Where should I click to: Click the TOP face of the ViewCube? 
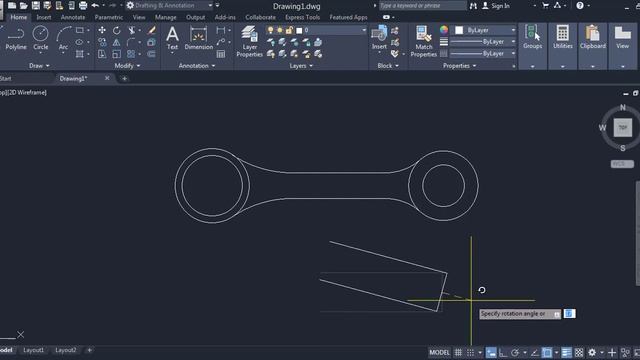[622, 128]
